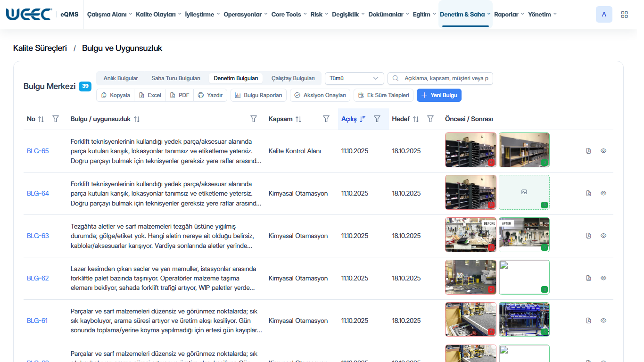View BLG-61 details with eye icon
Screen dimensions: 644x362
tap(603, 321)
